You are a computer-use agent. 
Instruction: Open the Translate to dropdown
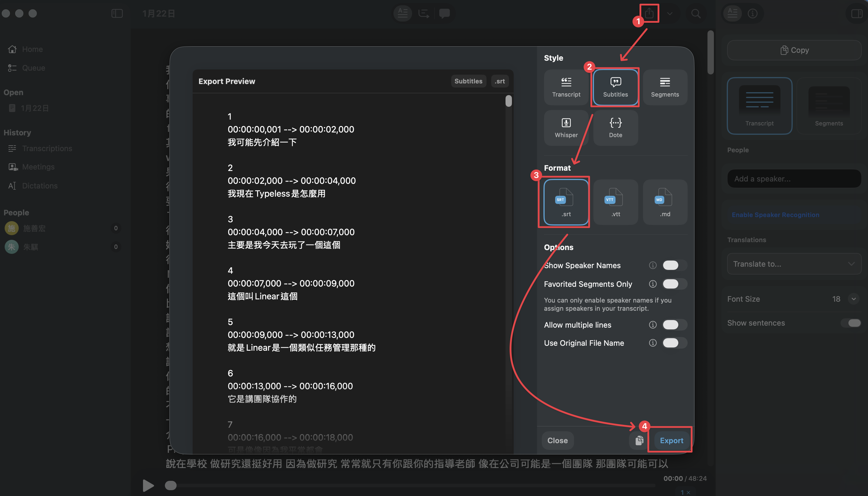click(794, 264)
